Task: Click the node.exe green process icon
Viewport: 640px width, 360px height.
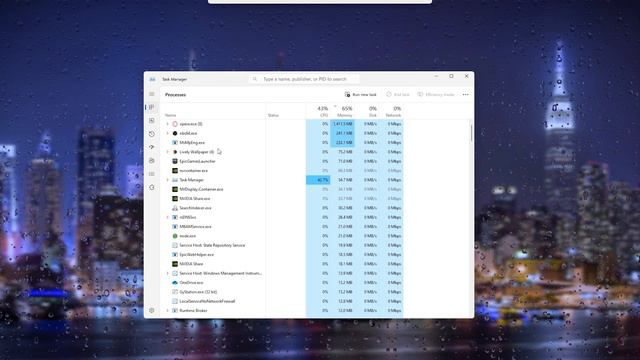Action: [175, 236]
